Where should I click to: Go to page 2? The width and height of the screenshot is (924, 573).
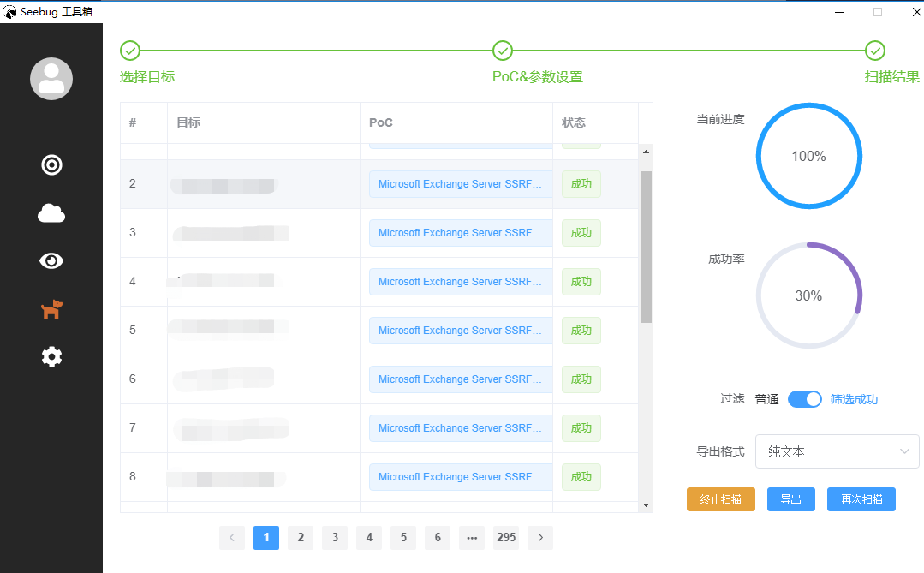coord(301,538)
